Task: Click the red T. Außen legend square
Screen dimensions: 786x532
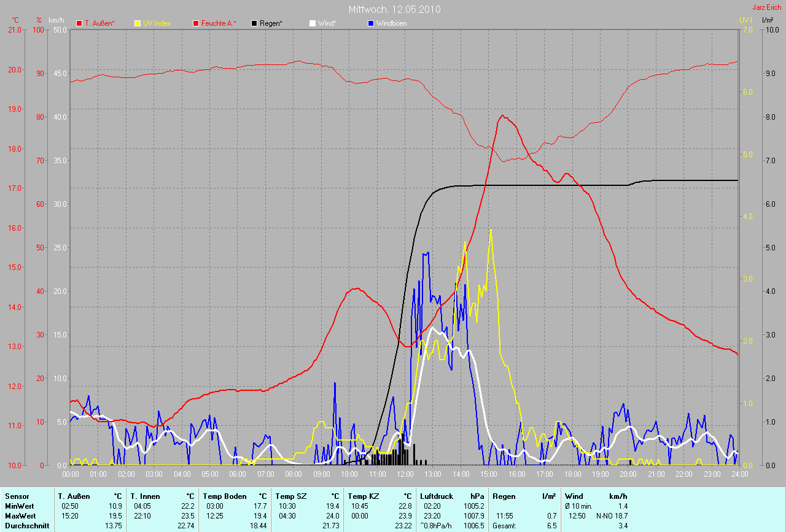Action: pos(79,23)
